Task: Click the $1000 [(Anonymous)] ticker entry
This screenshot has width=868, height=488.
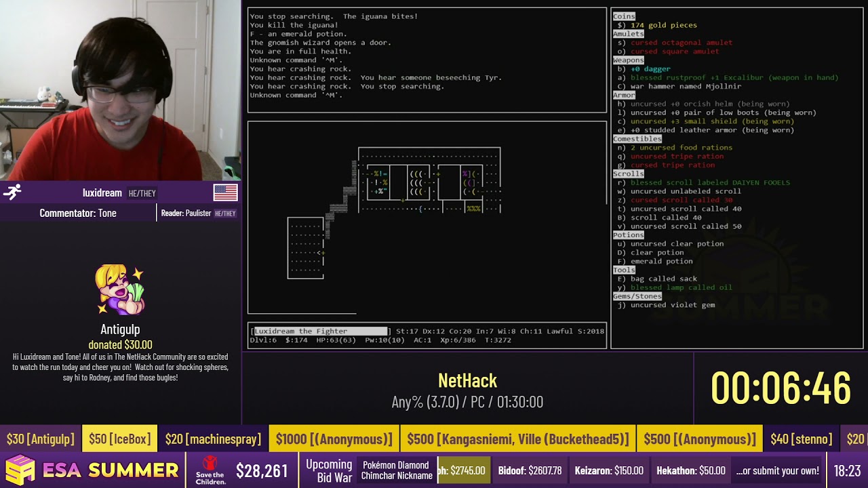Action: (334, 439)
